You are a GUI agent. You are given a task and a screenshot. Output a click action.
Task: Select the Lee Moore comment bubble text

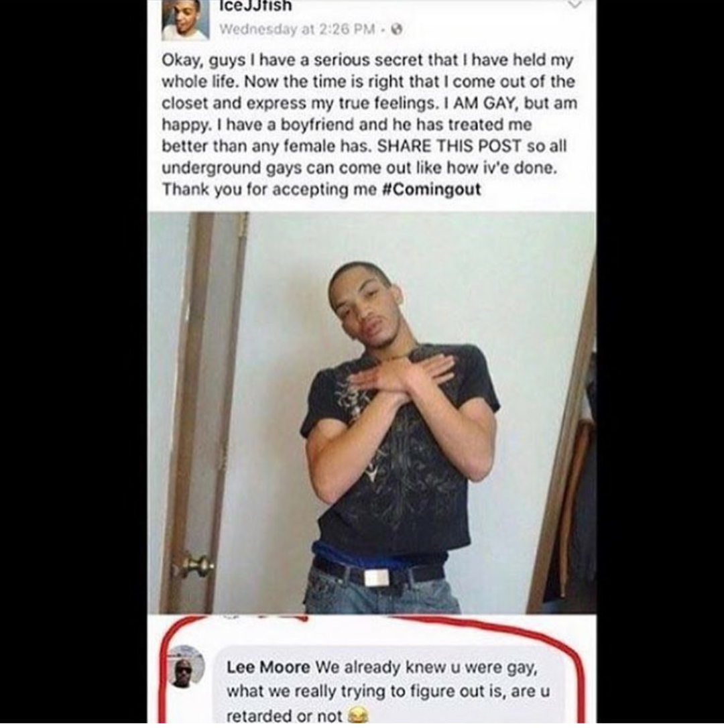[388, 691]
